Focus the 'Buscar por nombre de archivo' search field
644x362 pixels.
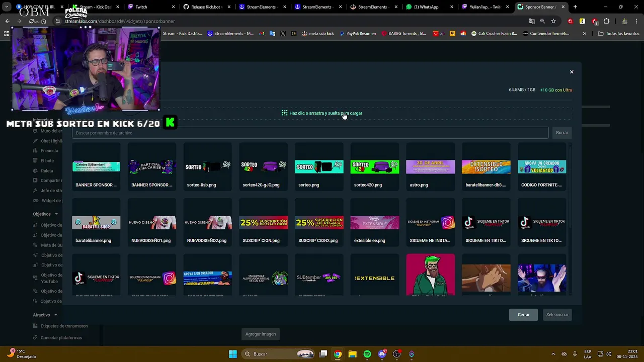click(x=310, y=133)
